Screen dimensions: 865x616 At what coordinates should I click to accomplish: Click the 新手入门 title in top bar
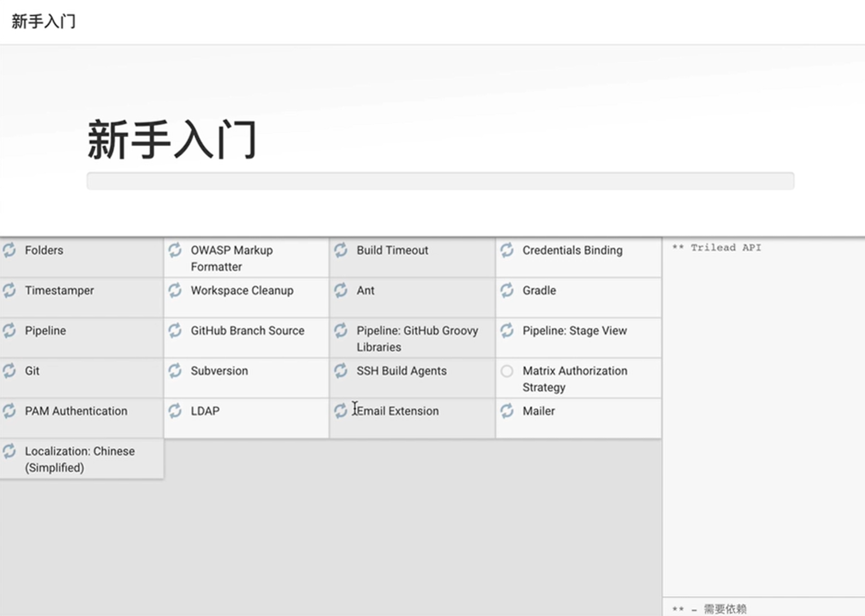[x=43, y=21]
